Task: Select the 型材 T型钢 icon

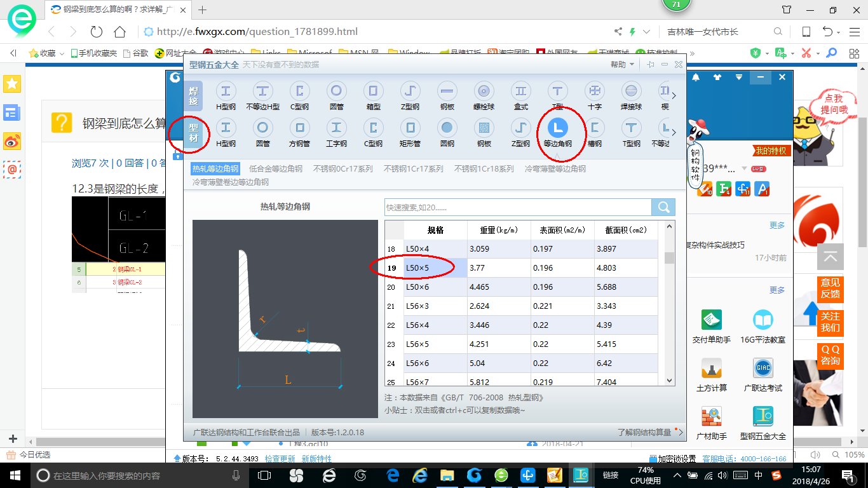Action: tap(631, 128)
